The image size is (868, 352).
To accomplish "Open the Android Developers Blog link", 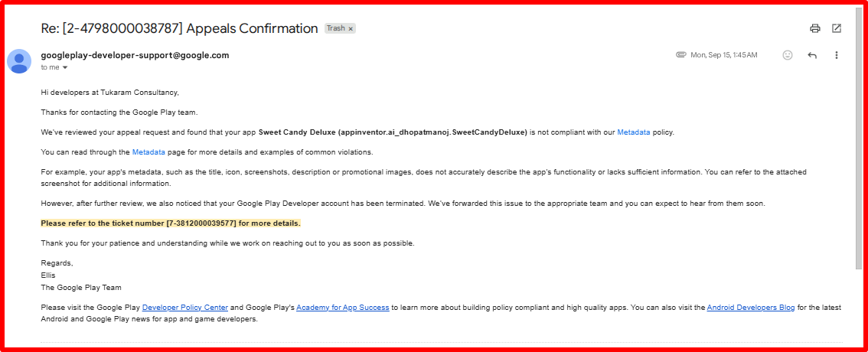I will [x=750, y=308].
